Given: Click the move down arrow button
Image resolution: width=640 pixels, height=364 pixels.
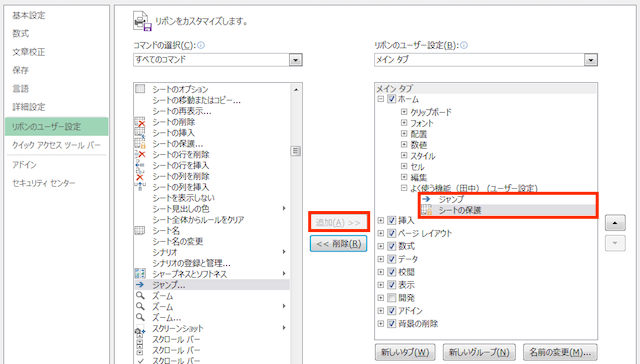Looking at the screenshot, I should tap(615, 244).
